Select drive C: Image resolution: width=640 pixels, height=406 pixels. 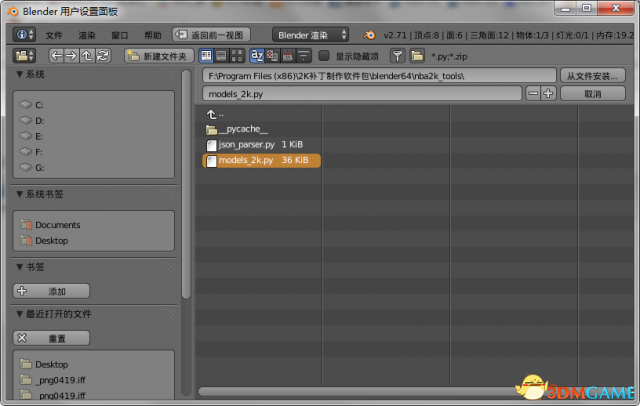pos(93,105)
